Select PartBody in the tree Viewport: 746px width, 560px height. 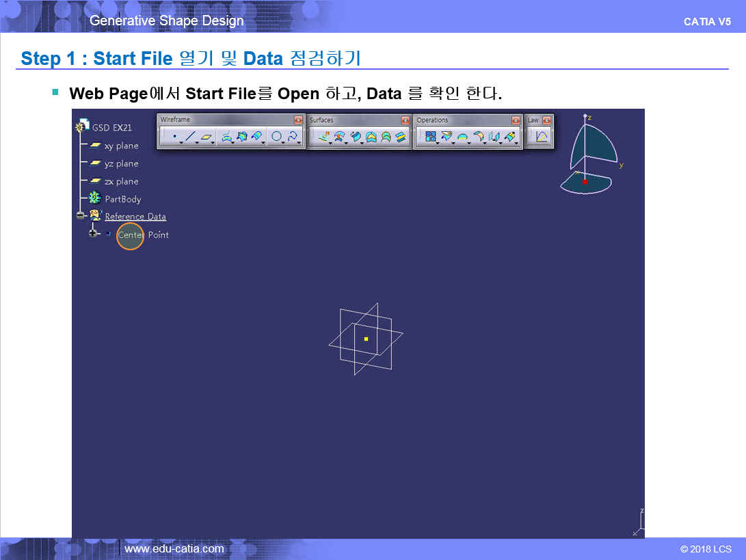(x=122, y=199)
